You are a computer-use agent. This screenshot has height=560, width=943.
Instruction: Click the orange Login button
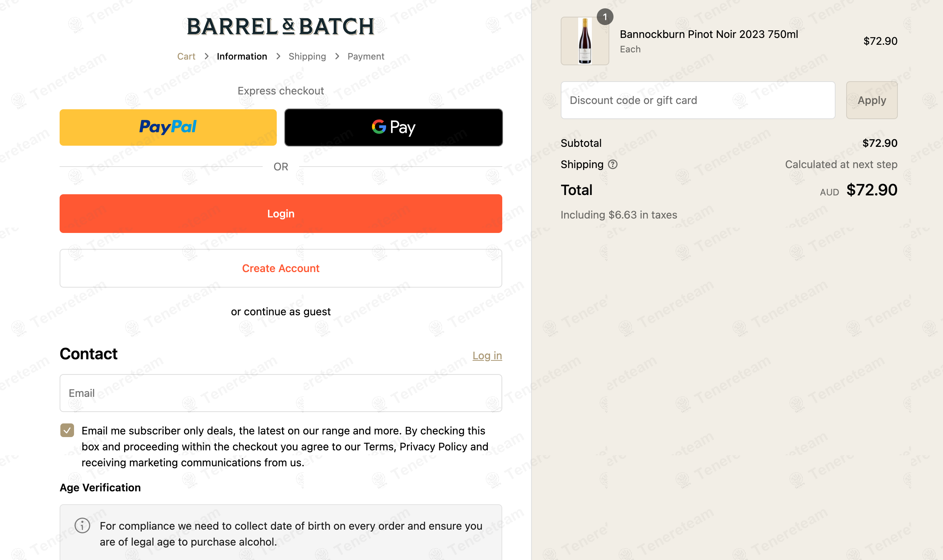[x=281, y=214]
